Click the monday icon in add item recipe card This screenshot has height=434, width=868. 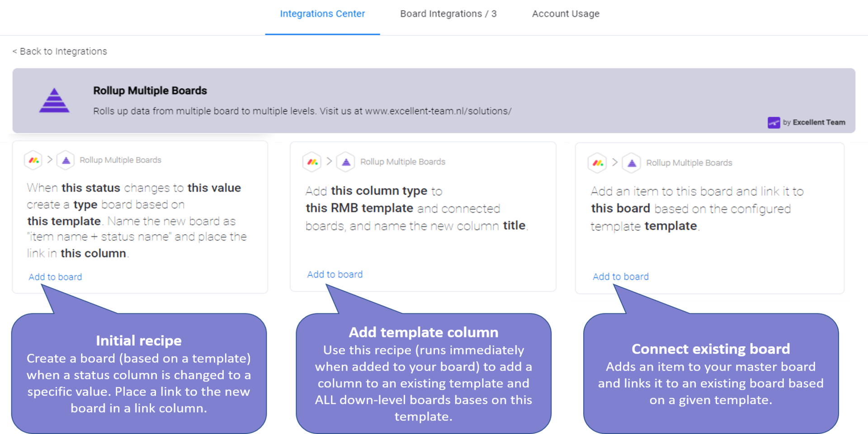(x=598, y=163)
